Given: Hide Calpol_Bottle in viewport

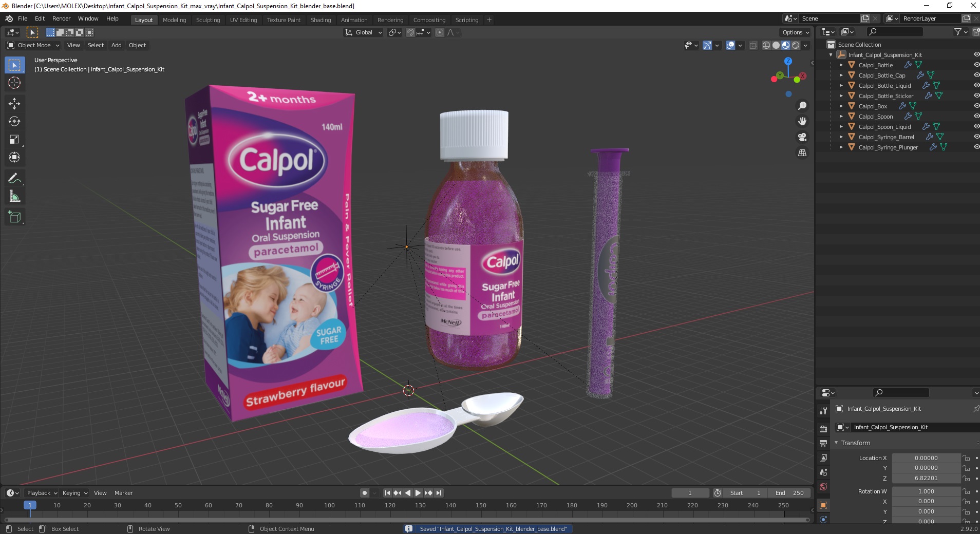Looking at the screenshot, I should point(976,65).
